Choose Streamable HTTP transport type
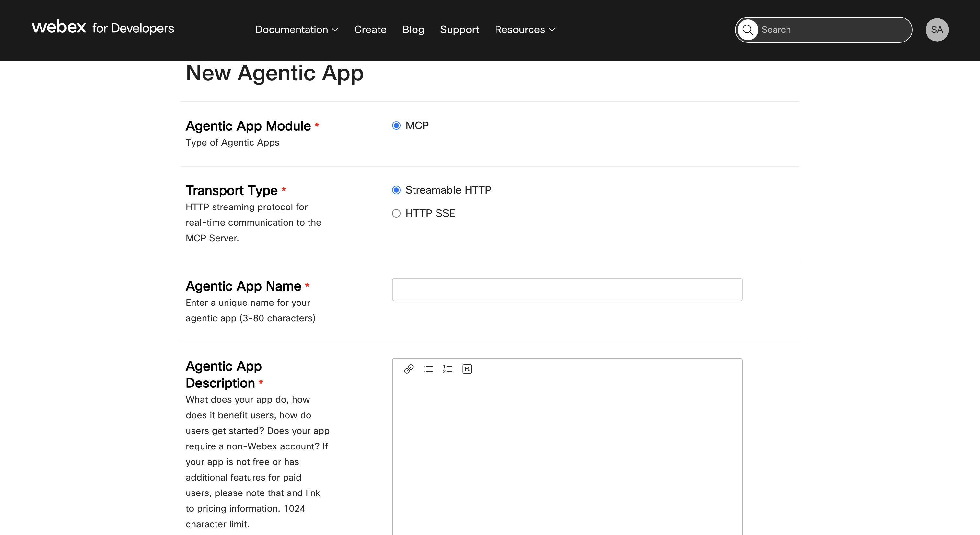980x535 pixels. coord(396,190)
